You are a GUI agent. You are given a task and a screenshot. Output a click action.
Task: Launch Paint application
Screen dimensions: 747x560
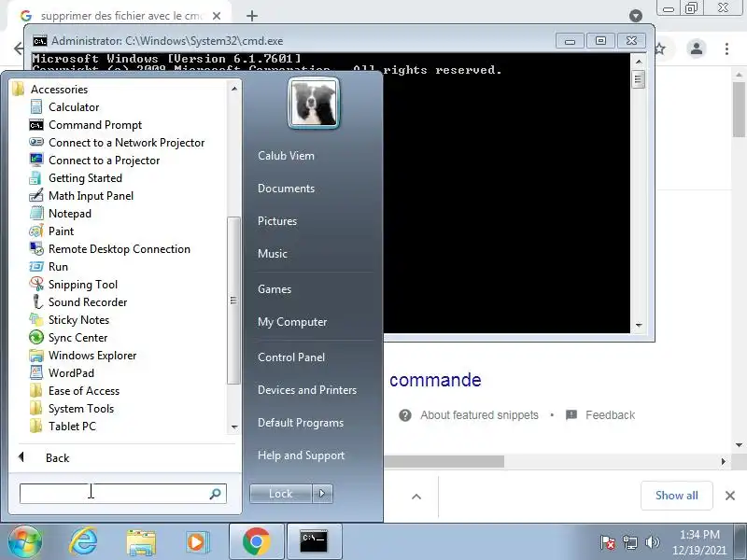coord(52,231)
